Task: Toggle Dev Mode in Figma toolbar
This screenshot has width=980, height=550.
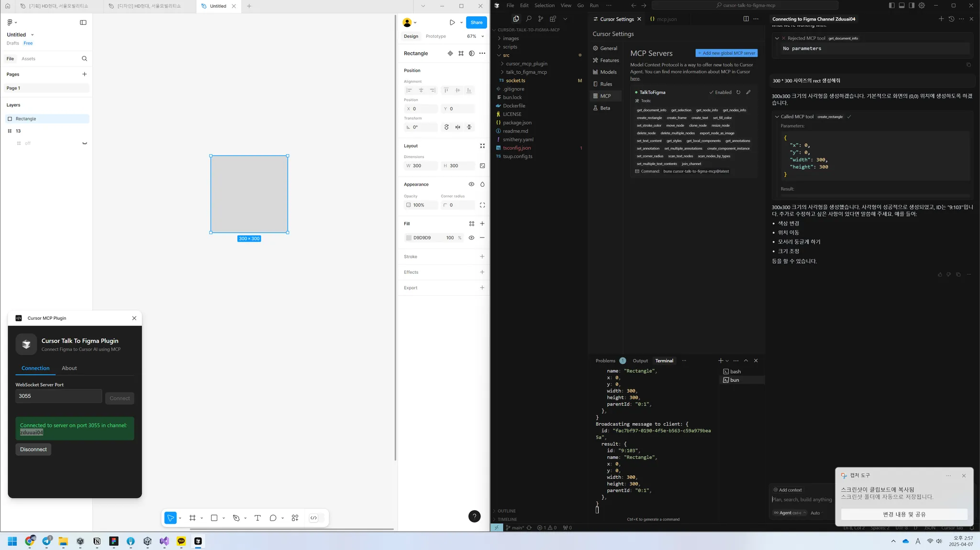Action: click(x=314, y=518)
